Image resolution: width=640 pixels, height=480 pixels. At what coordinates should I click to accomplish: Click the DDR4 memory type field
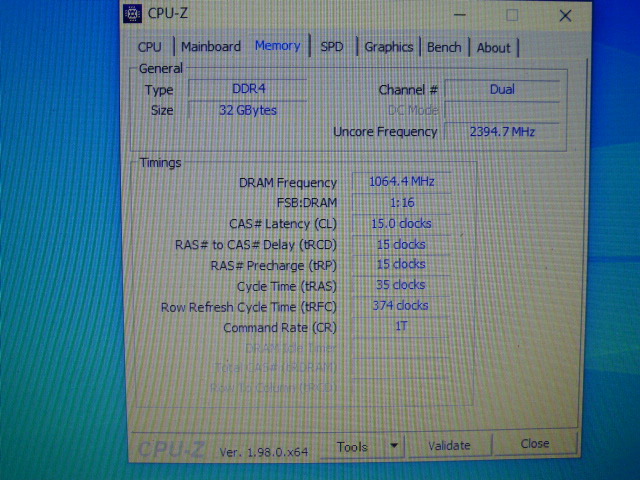(248, 89)
